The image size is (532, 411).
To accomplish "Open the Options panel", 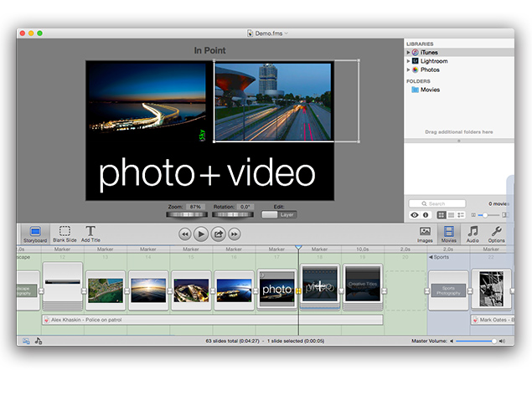I will click(x=496, y=234).
